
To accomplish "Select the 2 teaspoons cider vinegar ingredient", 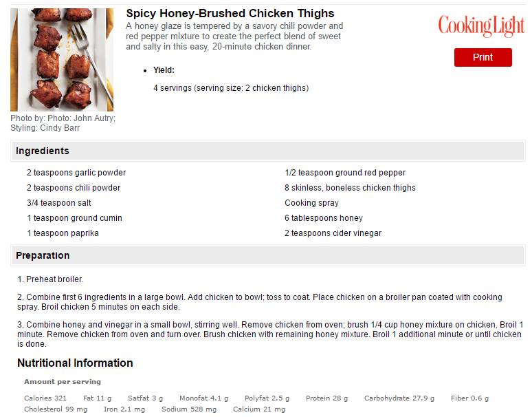I will 333,233.
